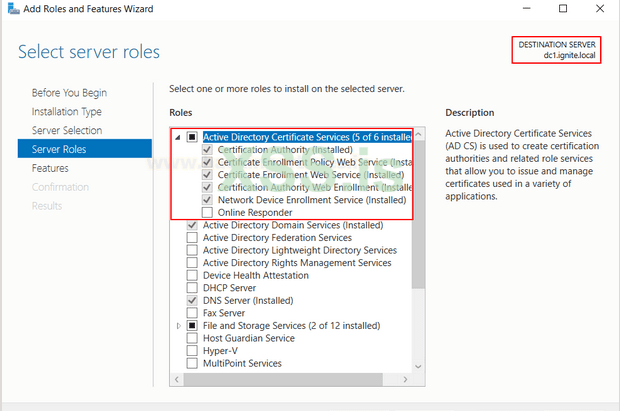This screenshot has width=620, height=411.
Task: Click the greyed-out Confirmation step
Action: 60,187
